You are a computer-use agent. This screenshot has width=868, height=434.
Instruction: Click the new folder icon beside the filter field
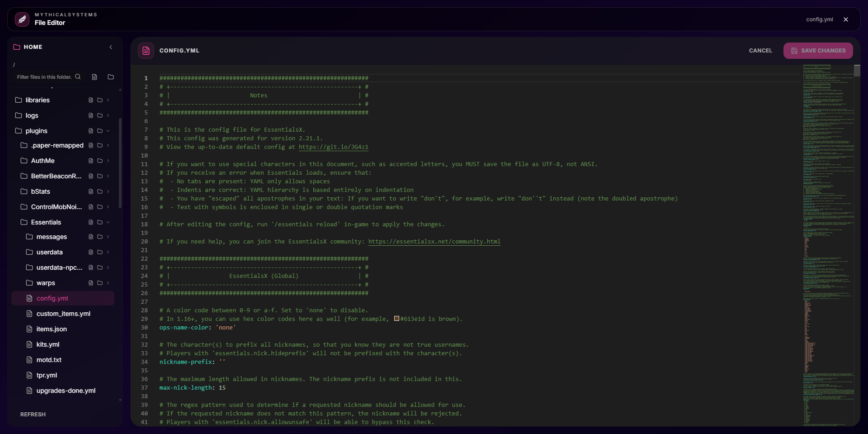[110, 76]
